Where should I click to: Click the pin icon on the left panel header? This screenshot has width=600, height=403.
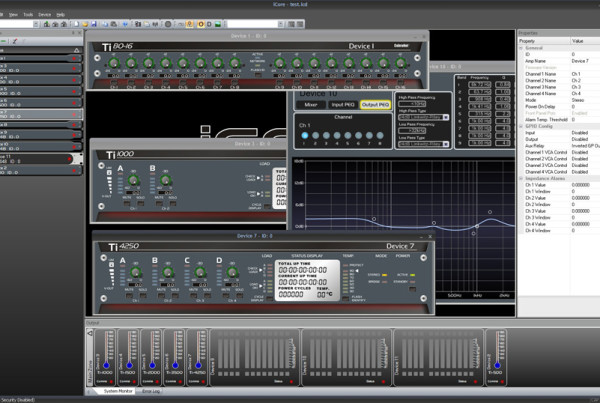pos(73,33)
